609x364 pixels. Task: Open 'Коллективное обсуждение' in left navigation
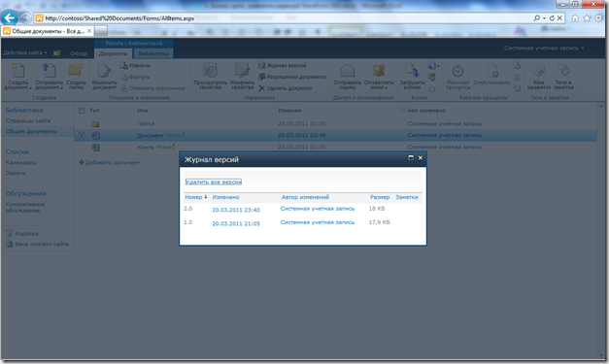(x=25, y=207)
